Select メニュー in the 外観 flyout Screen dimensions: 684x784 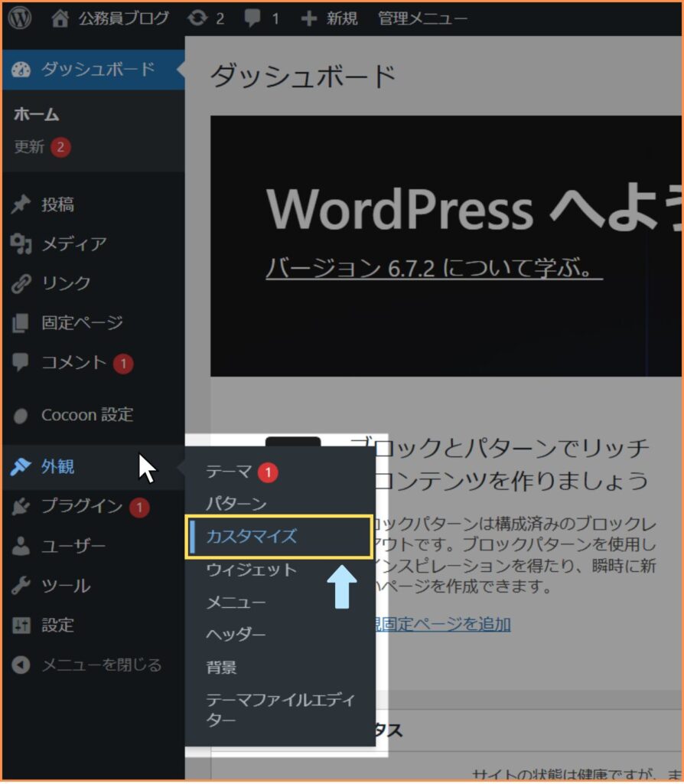tap(236, 602)
